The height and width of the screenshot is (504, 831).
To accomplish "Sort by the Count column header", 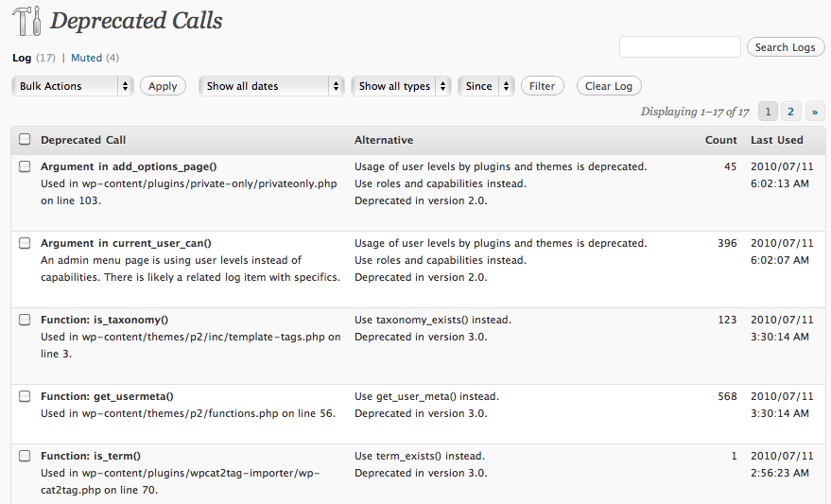I will tap(720, 140).
